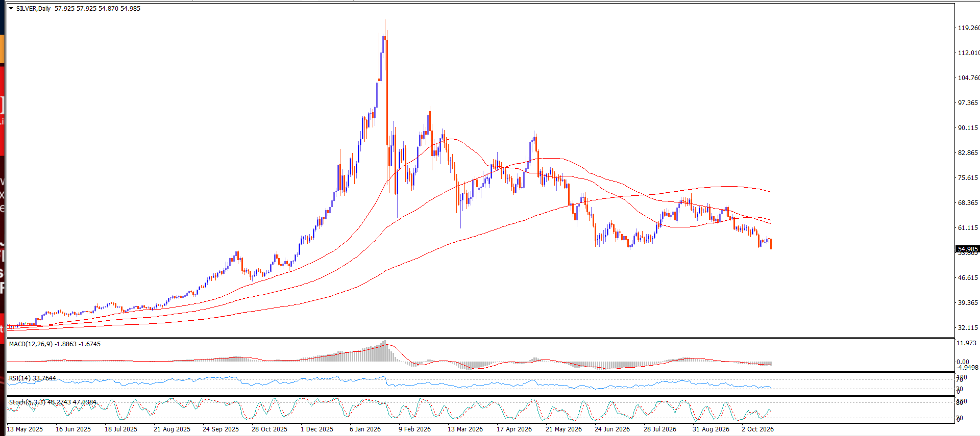This screenshot has width=980, height=436.
Task: Click the 97.365 price scale label
Action: (968, 103)
